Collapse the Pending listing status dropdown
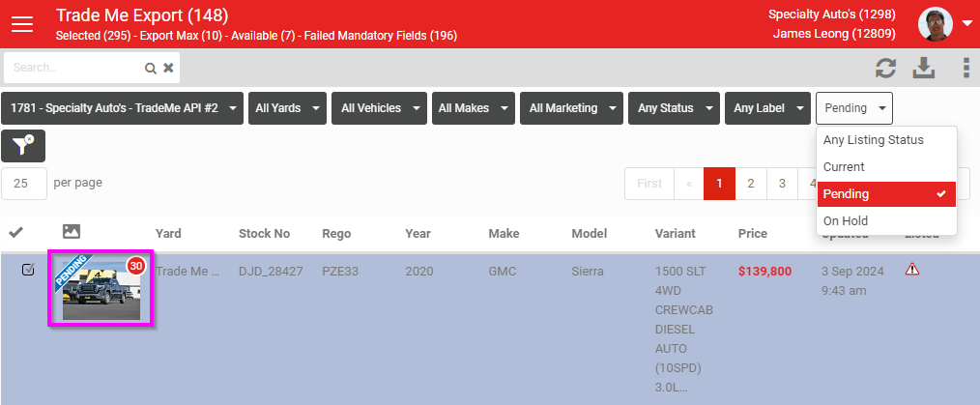980x405 pixels. pos(854,108)
